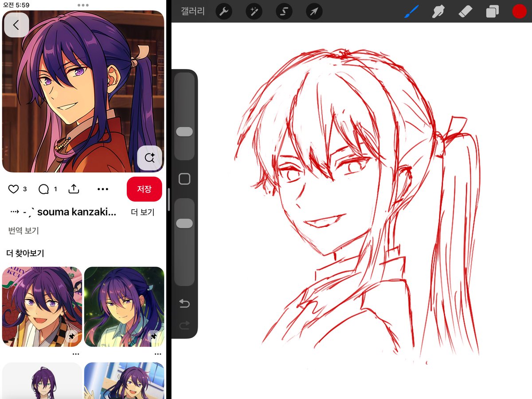Go back using the Pinterest back arrow

pyautogui.click(x=16, y=25)
